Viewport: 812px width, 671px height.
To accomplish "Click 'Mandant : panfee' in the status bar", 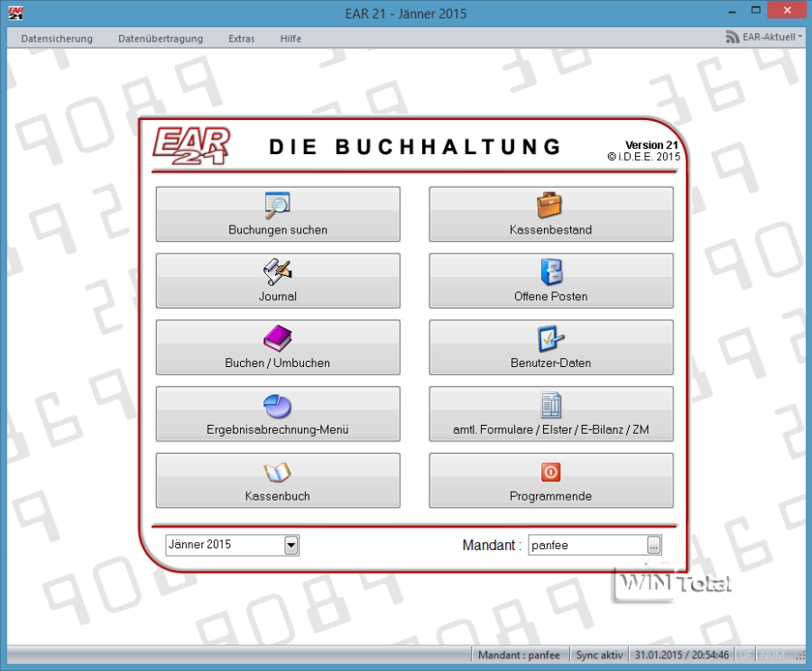I will pyautogui.click(x=520, y=655).
